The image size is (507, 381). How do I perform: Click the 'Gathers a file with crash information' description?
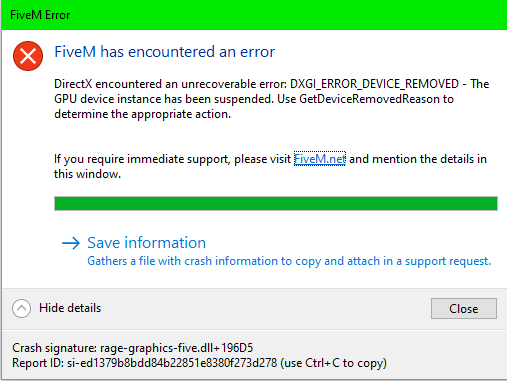pos(289,261)
